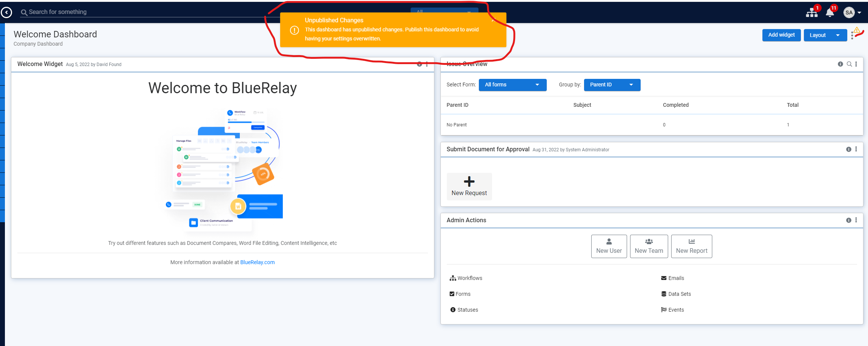Open the workflow tasks hierarchy icon with badge 1
The height and width of the screenshot is (346, 868).
(812, 13)
